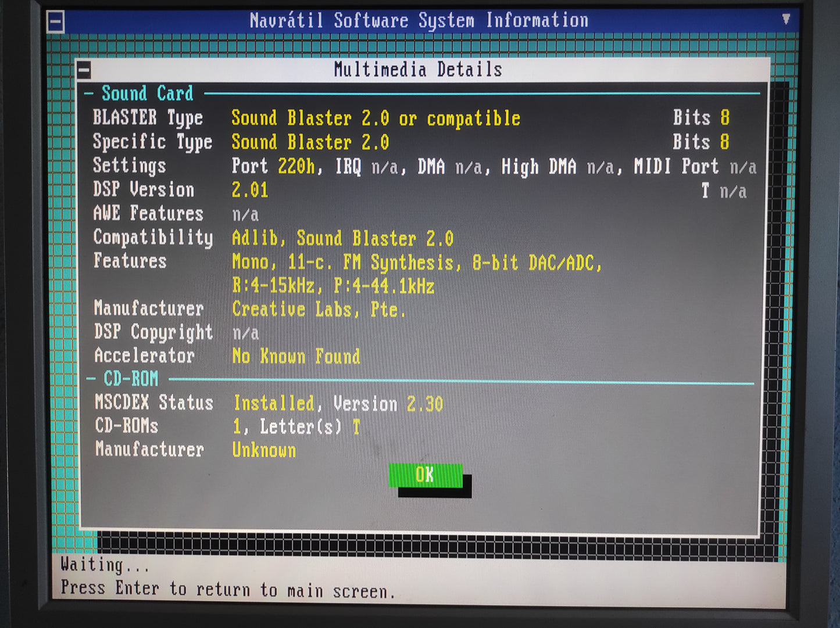Click the value "No Known Found"
Screen dimensions: 840x628
point(296,357)
